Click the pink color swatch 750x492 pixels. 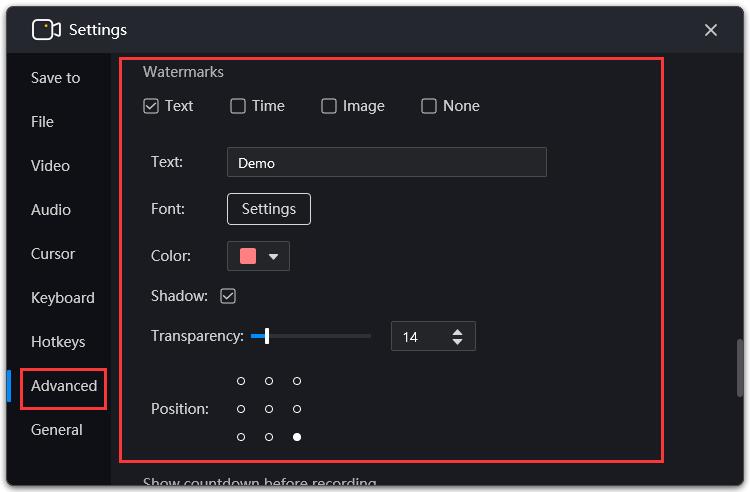pyautogui.click(x=248, y=256)
